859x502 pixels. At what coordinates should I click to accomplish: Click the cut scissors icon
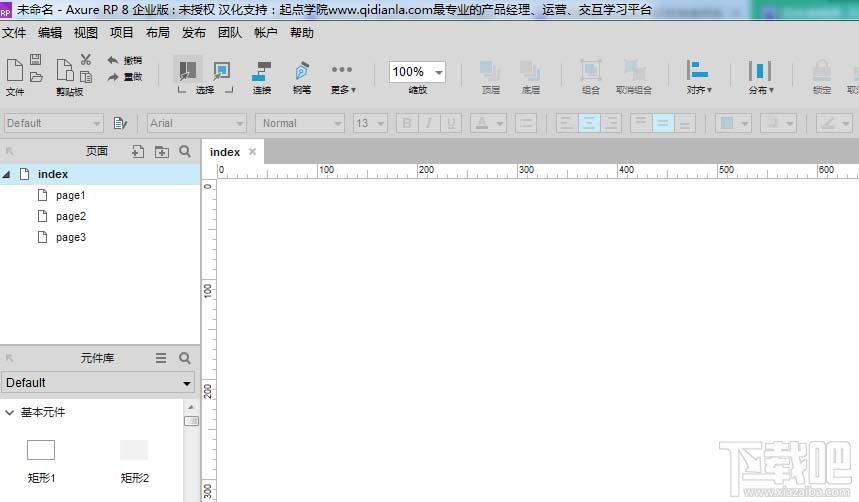coord(86,59)
